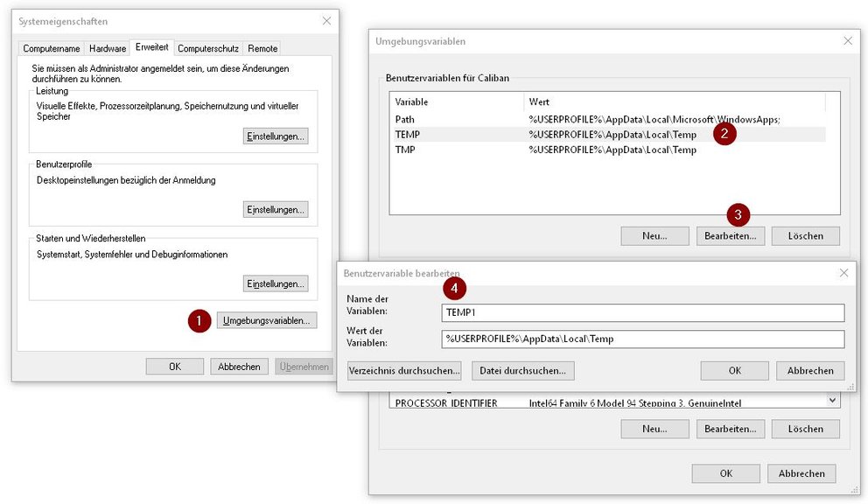Open the Umgebungsvariablen dialog
This screenshot has width=868, height=504.
(x=266, y=319)
